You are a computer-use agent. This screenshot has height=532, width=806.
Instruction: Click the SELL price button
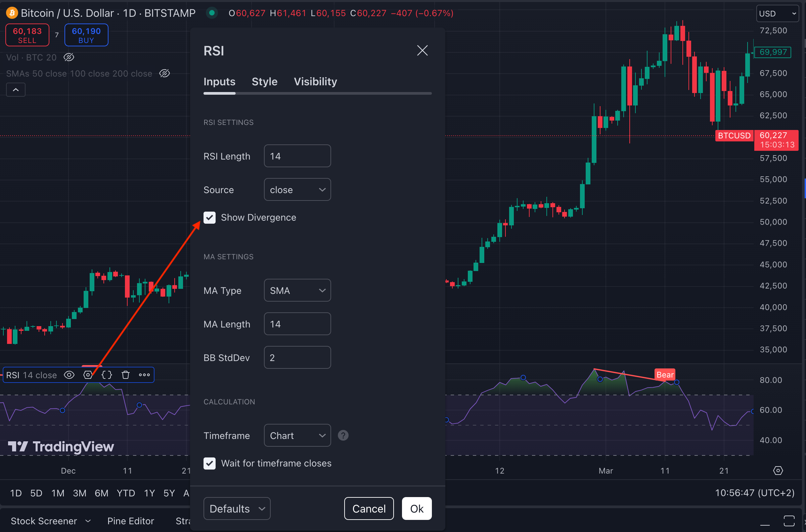click(x=27, y=35)
